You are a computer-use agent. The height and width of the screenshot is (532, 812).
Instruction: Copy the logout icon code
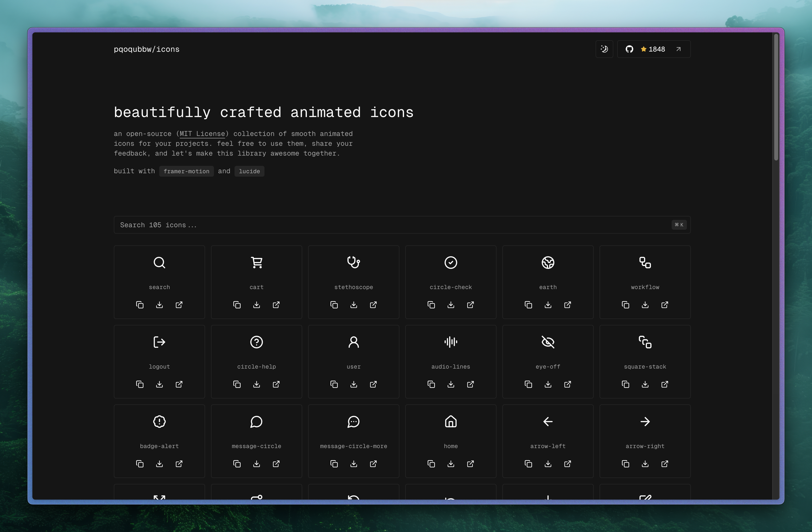point(140,384)
